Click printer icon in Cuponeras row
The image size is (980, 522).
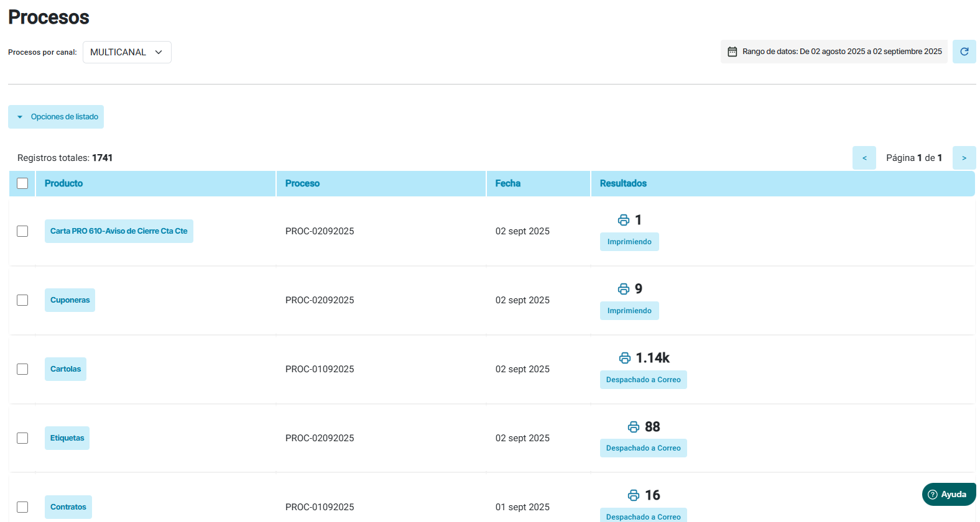pyautogui.click(x=624, y=289)
